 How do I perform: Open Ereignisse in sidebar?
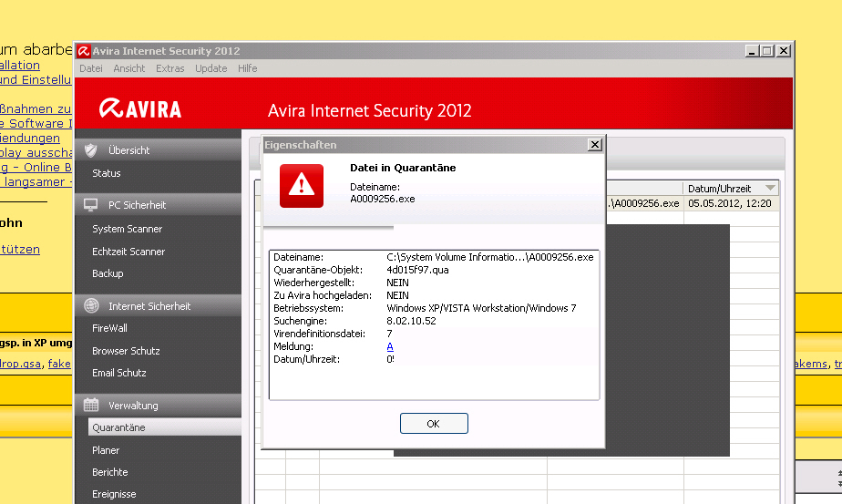(x=114, y=494)
